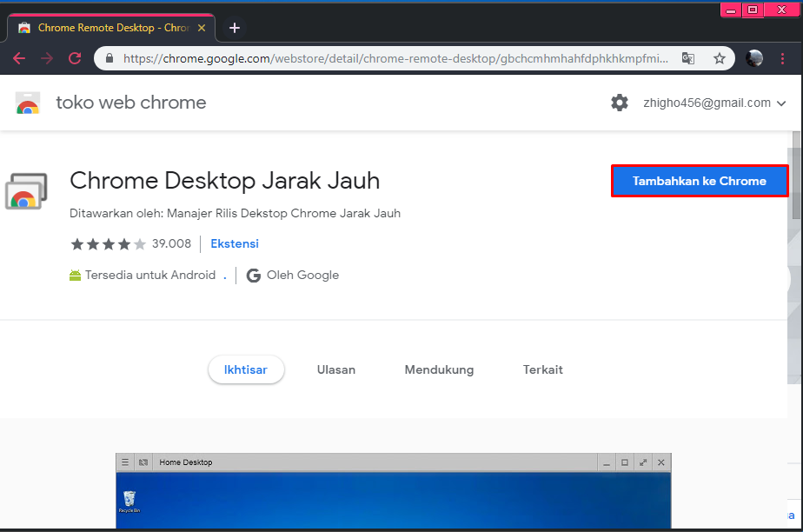Open the Terkait tab
Screen dimensions: 803x532
point(543,369)
